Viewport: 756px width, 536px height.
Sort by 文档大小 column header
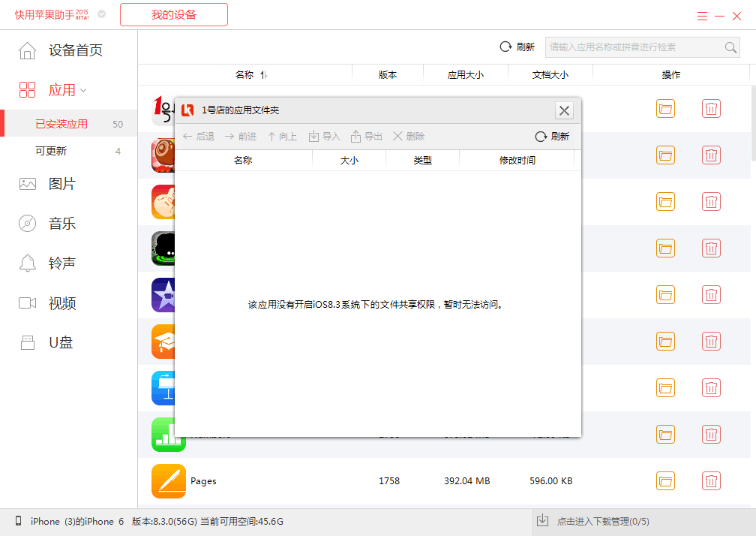[550, 75]
